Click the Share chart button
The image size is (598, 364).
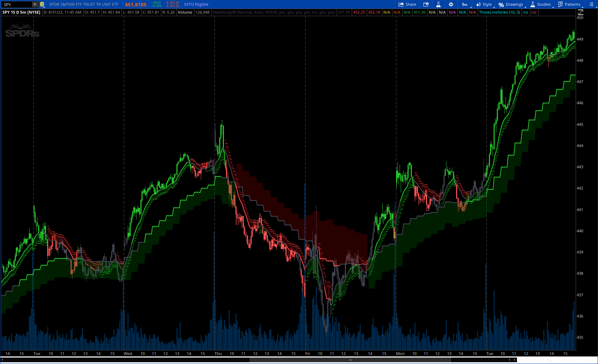(x=407, y=4)
